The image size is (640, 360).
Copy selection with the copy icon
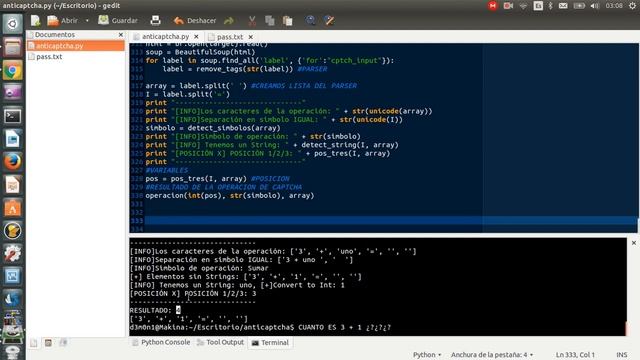269,20
